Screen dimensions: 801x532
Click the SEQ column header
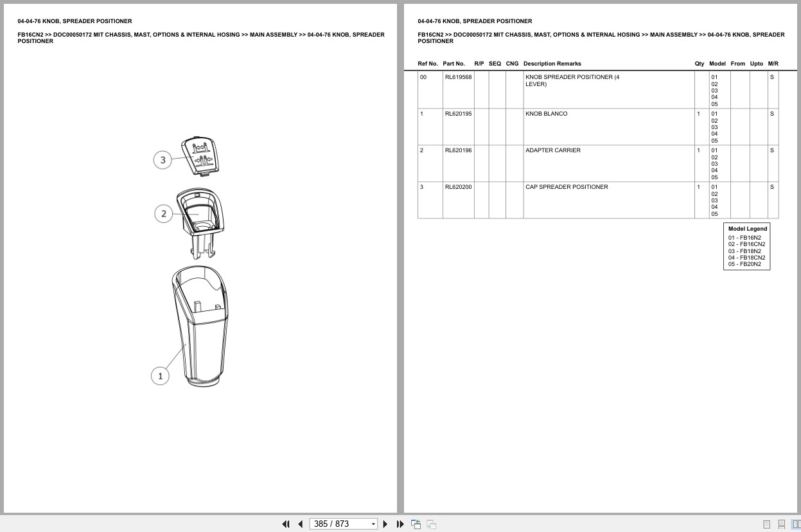click(495, 64)
